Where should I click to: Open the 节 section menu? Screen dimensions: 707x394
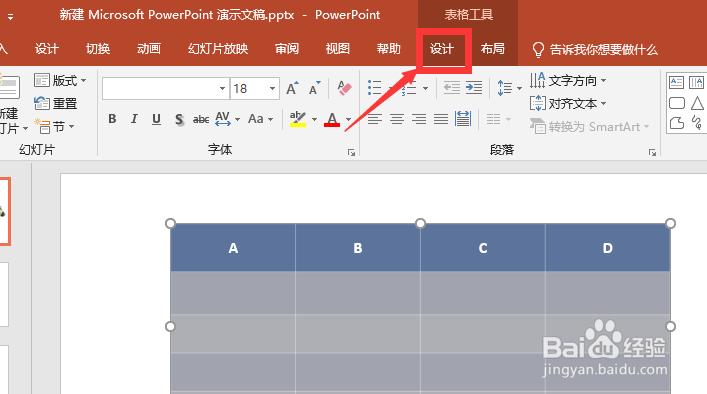pyautogui.click(x=54, y=127)
